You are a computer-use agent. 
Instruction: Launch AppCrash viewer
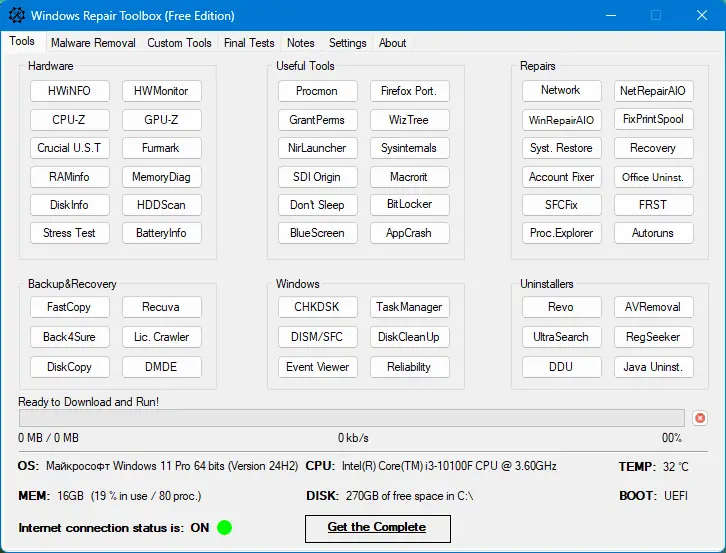coord(409,233)
